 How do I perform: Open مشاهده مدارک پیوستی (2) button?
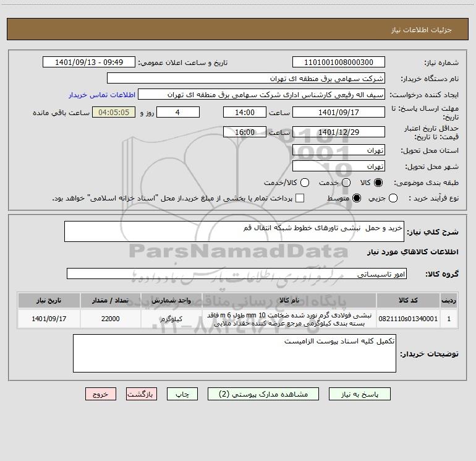263,394
